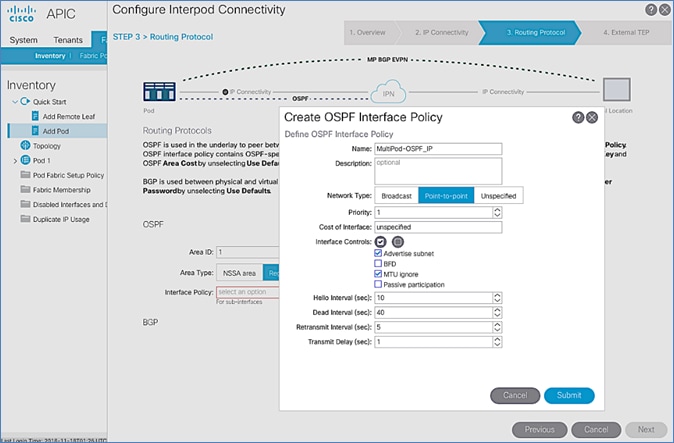Click the Quick Start icon in the Inventory tree
674x443 pixels.
pyautogui.click(x=25, y=101)
